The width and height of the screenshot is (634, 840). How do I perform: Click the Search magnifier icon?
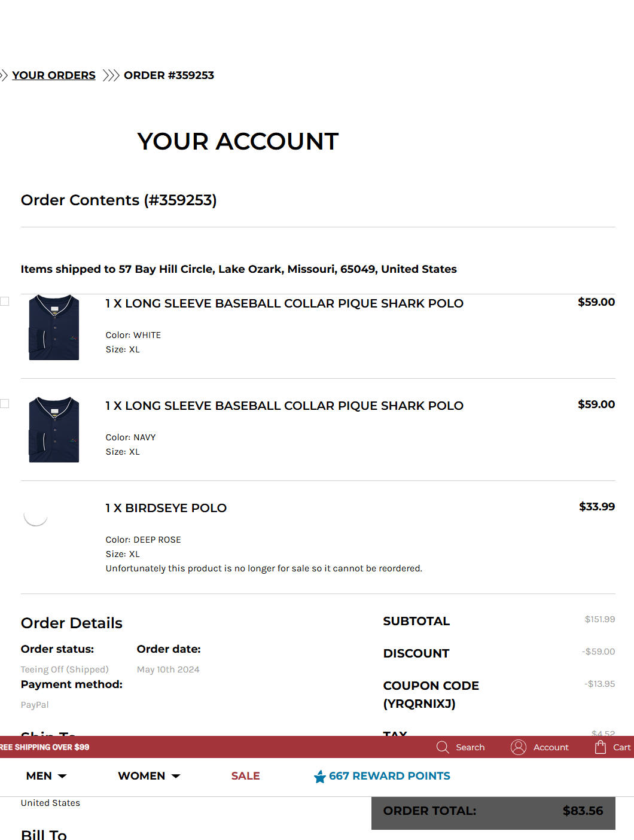(443, 747)
